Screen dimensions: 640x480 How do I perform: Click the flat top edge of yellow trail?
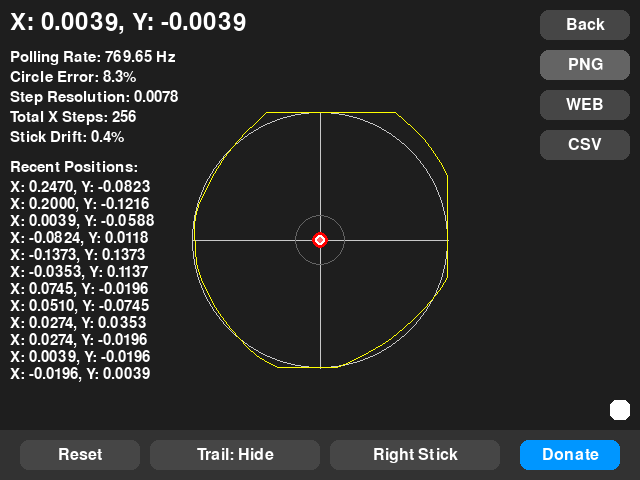pyautogui.click(x=330, y=113)
